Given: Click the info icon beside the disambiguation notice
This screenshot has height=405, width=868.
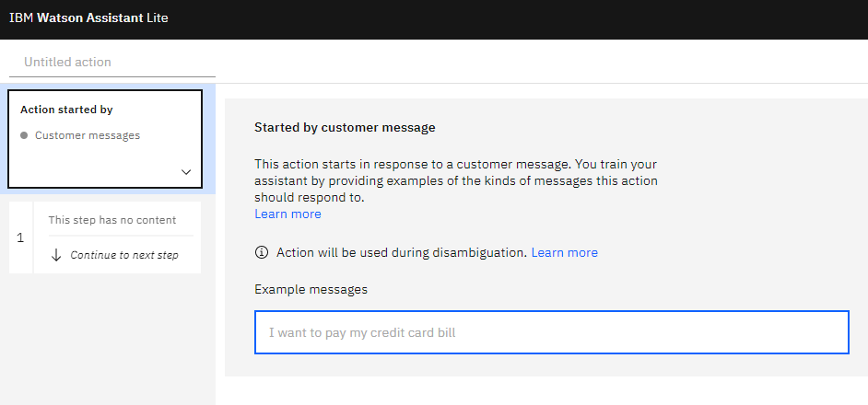Looking at the screenshot, I should [x=261, y=253].
